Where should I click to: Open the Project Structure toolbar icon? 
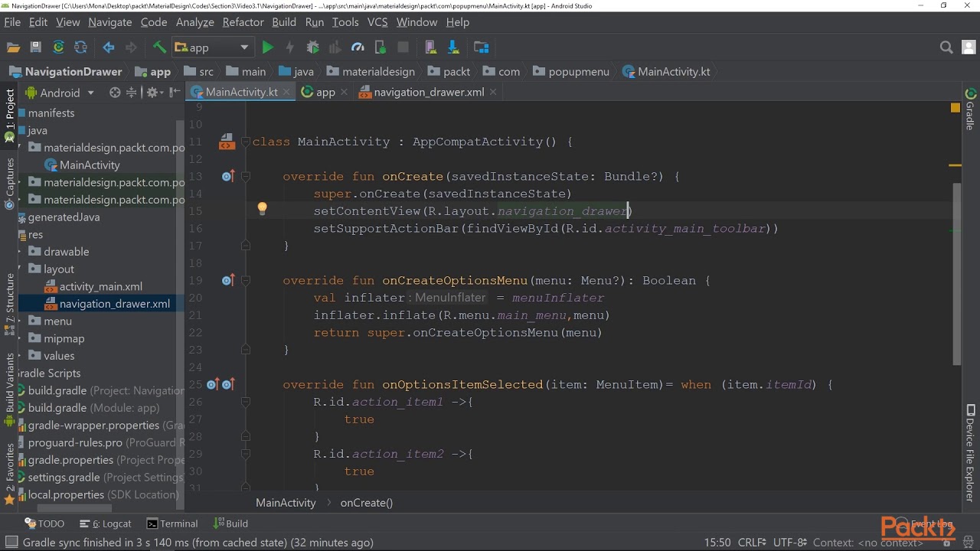[x=482, y=47]
